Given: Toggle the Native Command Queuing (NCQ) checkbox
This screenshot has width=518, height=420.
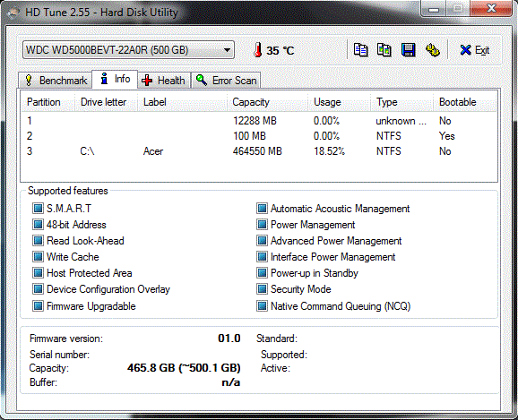Looking at the screenshot, I should tap(262, 305).
